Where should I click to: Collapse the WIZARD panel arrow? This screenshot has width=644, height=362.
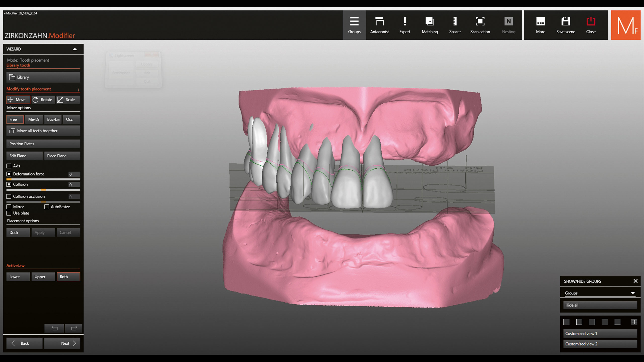75,49
